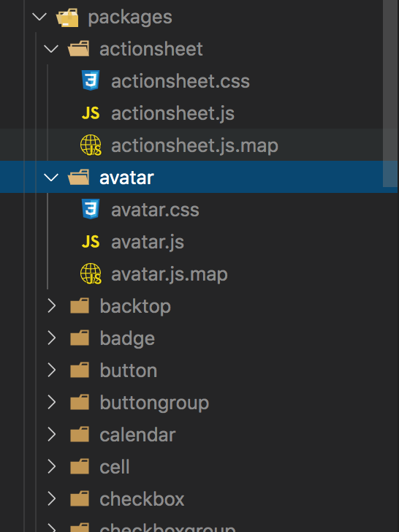Click the explorer vertical scrollbar thumb
Screen dimensions: 399x532
(390, 94)
